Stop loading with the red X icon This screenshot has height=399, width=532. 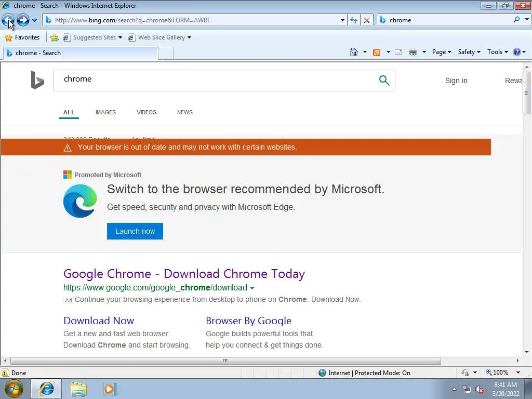pos(367,20)
